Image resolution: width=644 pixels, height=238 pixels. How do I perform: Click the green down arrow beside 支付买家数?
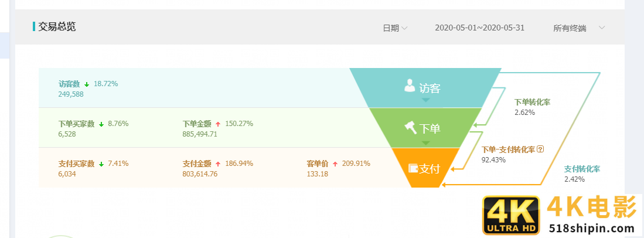click(x=101, y=164)
